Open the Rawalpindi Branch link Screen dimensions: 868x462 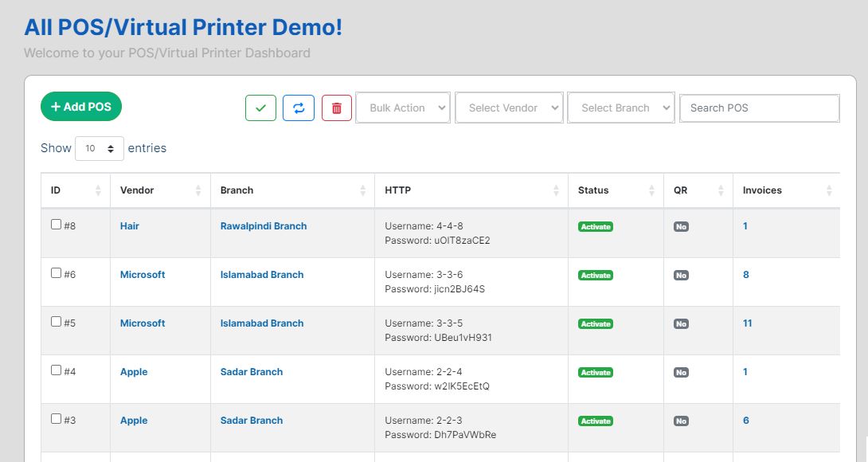[x=264, y=226]
